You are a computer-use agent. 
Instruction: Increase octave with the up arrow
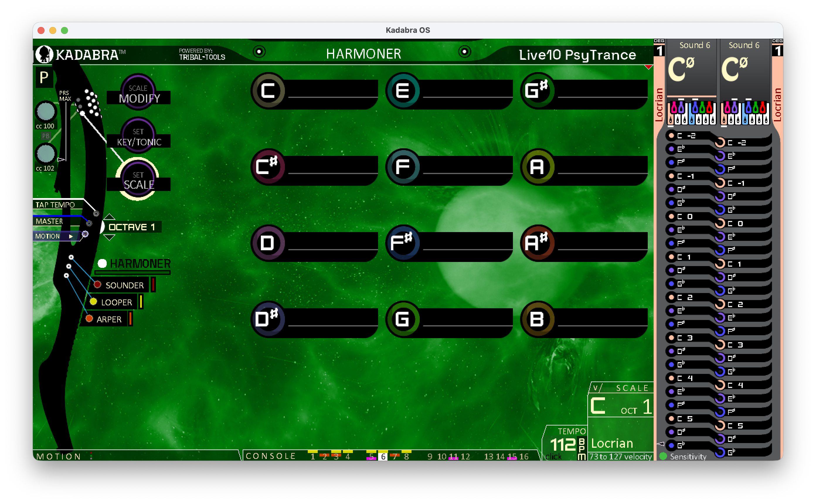109,217
